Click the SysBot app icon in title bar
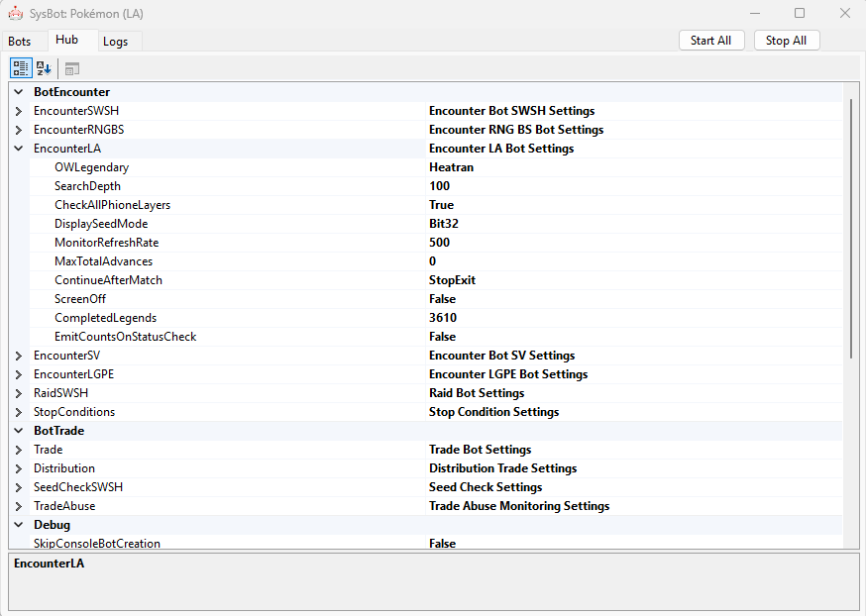Viewport: 866px width, 616px height. [16, 13]
